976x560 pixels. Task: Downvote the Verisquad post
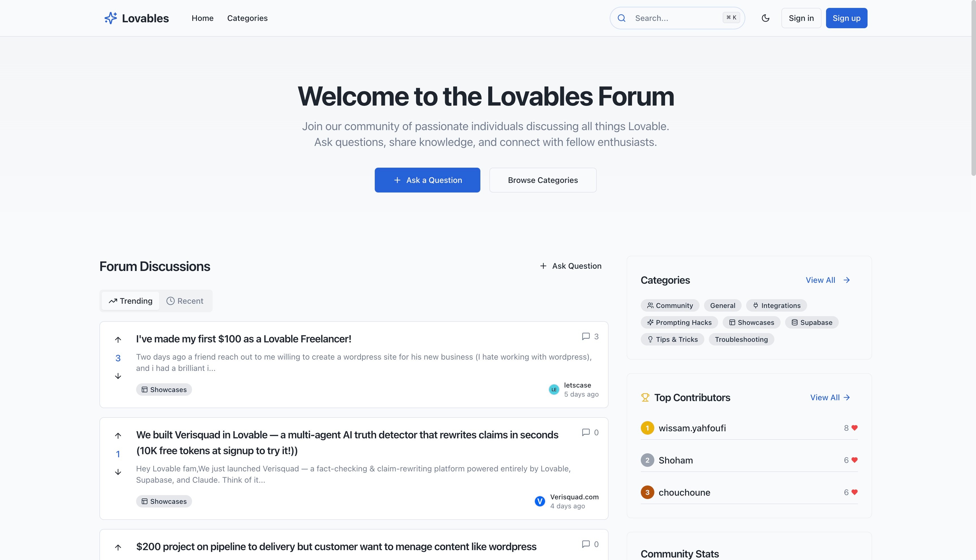(118, 472)
